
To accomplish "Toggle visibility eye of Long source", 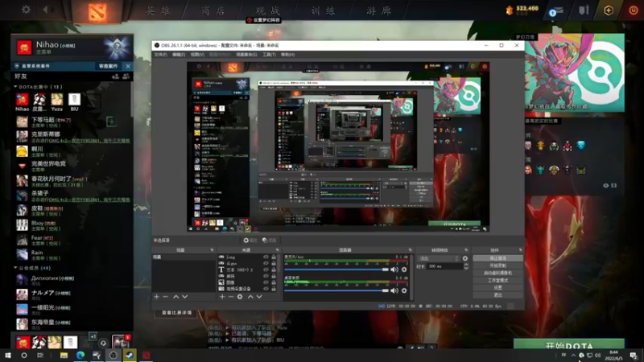I will (x=266, y=257).
